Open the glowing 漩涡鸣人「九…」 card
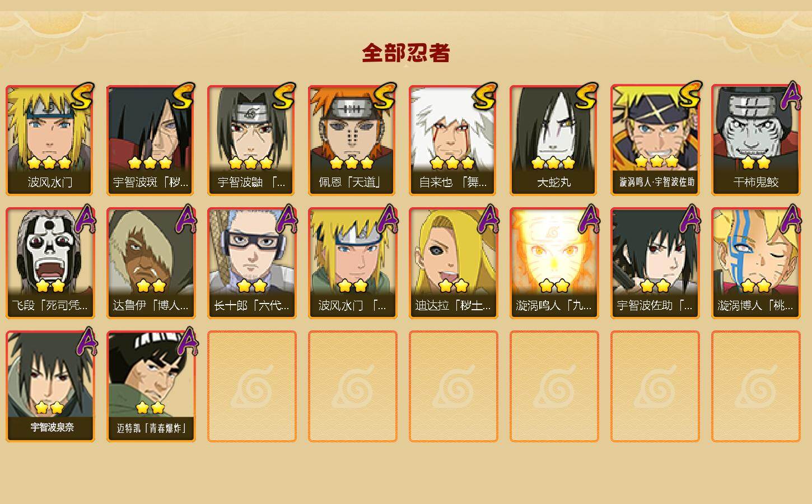 (554, 263)
